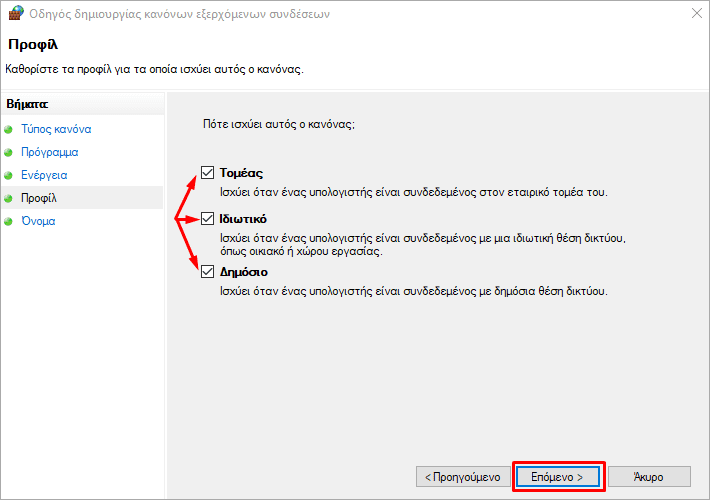Click the Επόμενο > button
This screenshot has width=710, height=500.
[557, 477]
